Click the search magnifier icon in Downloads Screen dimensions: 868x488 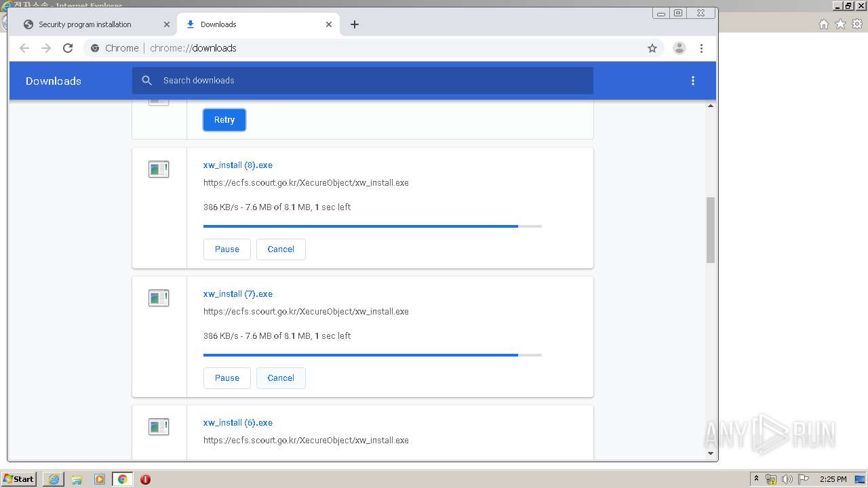tap(146, 81)
